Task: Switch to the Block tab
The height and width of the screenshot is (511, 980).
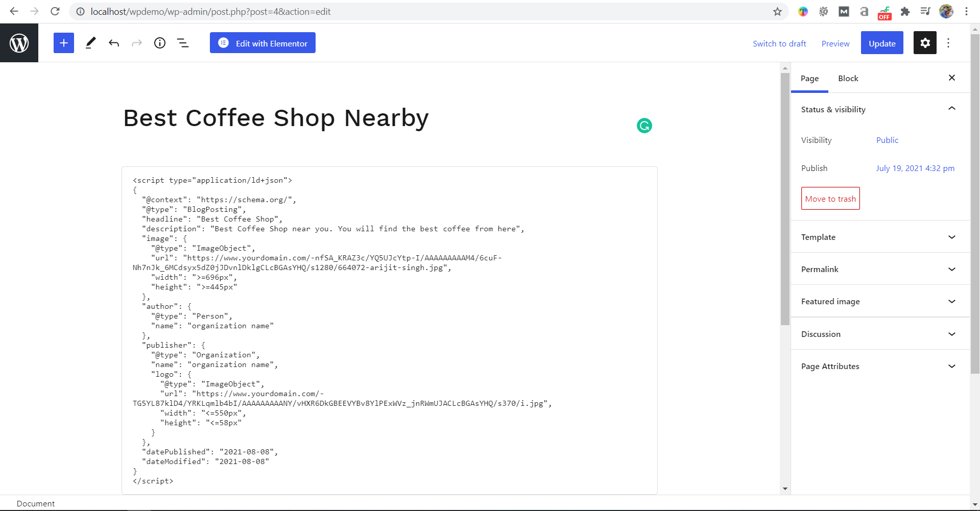Action: coord(848,78)
